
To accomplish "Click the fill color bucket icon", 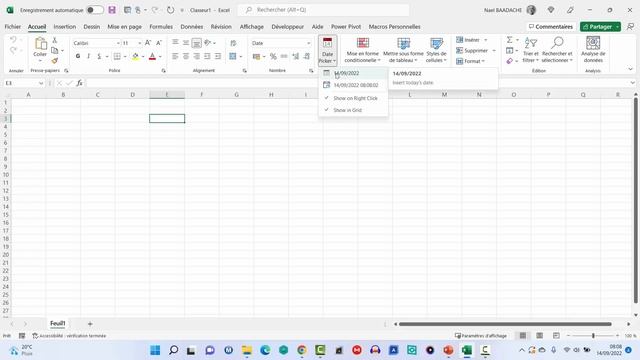I will (136, 56).
